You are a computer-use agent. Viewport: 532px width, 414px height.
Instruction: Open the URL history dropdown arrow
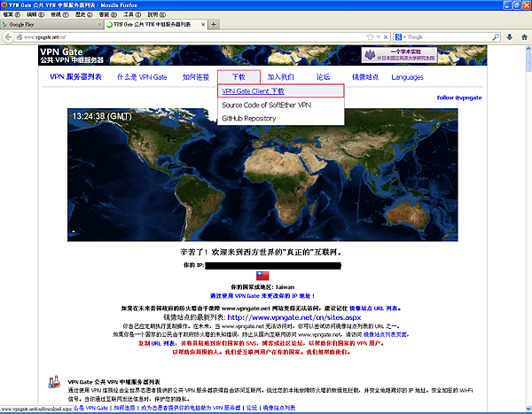click(x=379, y=37)
